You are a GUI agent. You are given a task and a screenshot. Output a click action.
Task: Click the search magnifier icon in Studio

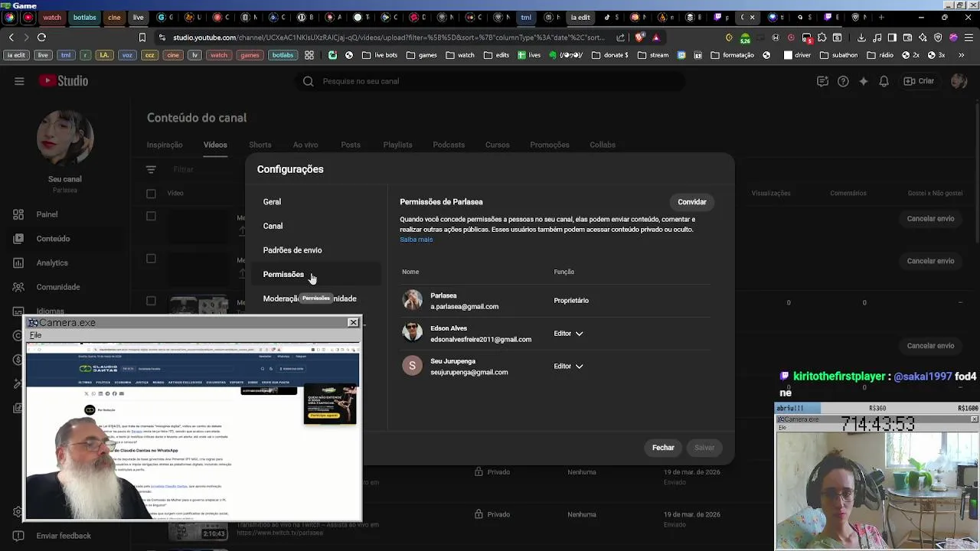pyautogui.click(x=308, y=81)
